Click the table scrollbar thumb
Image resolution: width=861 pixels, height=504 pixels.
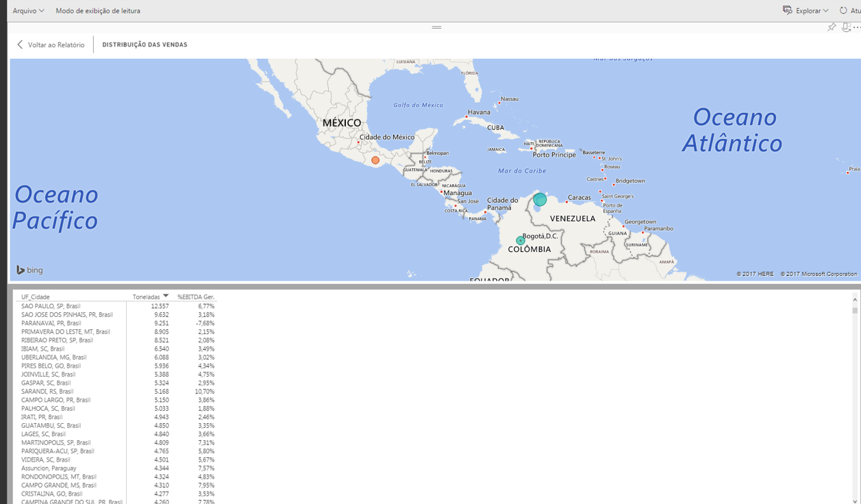point(855,310)
